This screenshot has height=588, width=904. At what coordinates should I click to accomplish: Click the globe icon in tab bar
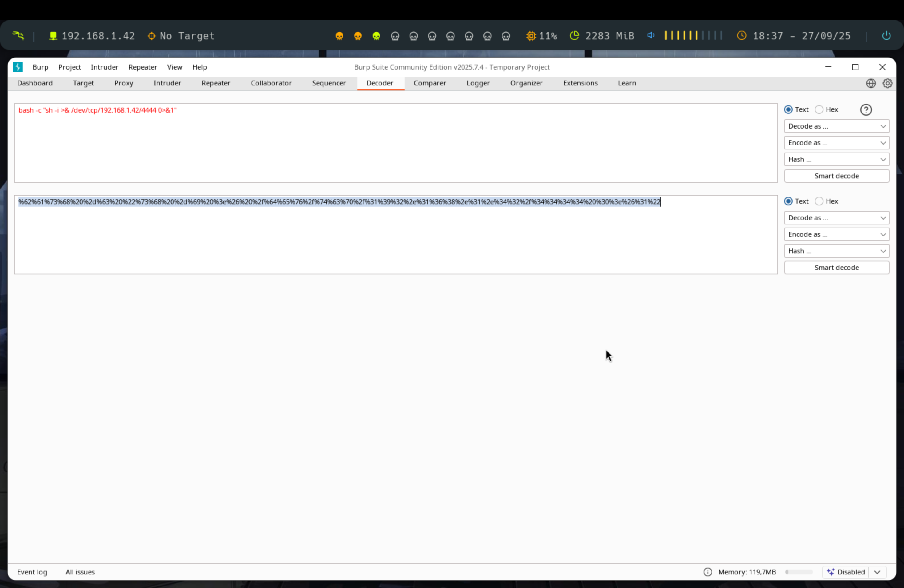coord(870,83)
